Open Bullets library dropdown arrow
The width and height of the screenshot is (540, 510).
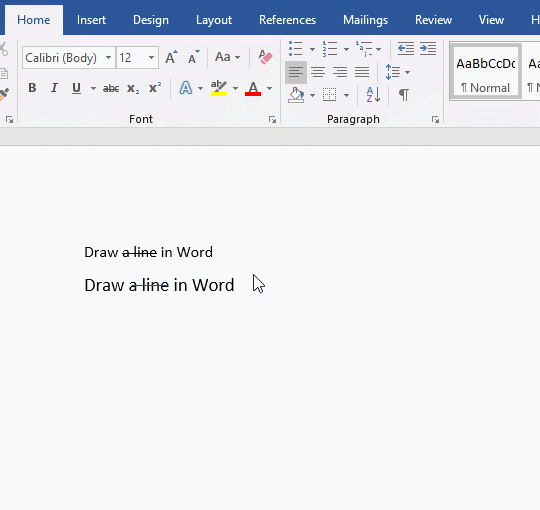[x=312, y=49]
